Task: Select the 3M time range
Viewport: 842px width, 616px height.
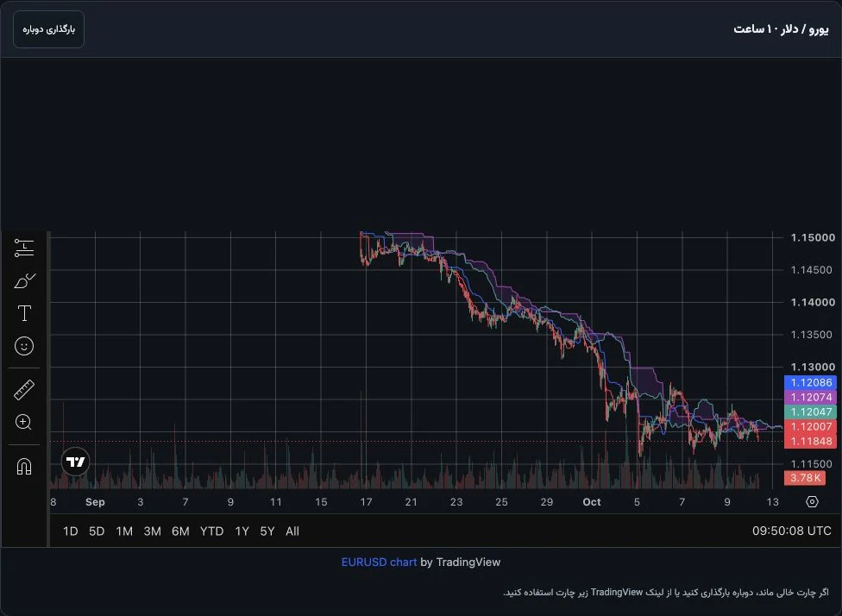Action: point(152,531)
